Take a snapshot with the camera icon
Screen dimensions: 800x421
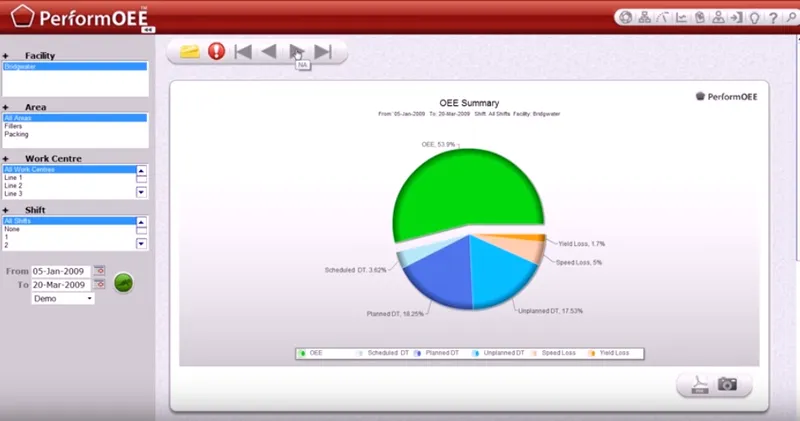[727, 384]
